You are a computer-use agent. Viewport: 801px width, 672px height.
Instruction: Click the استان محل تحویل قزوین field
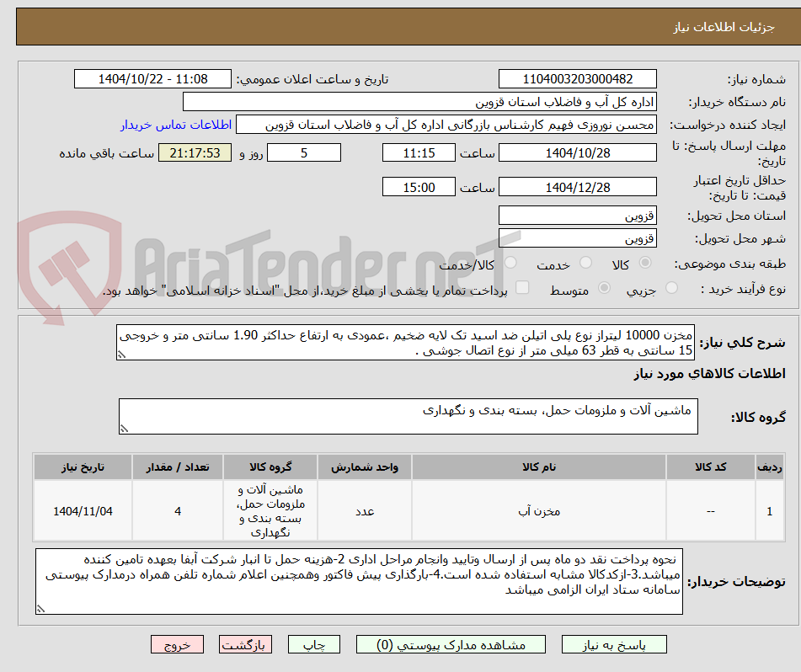tap(578, 215)
